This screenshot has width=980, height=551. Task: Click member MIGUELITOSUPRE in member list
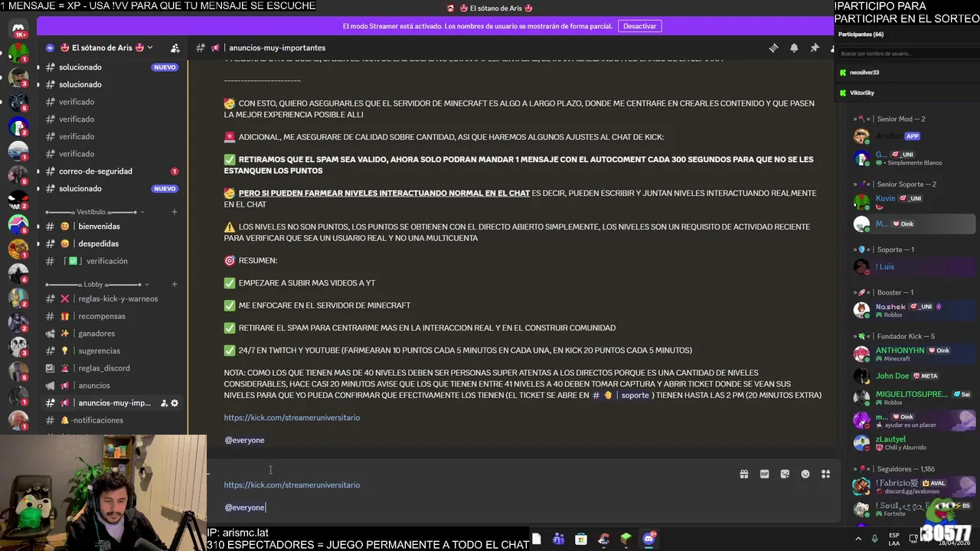pyautogui.click(x=914, y=398)
